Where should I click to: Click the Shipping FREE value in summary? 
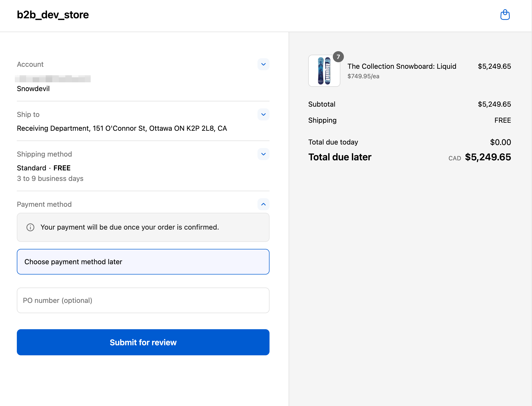503,120
